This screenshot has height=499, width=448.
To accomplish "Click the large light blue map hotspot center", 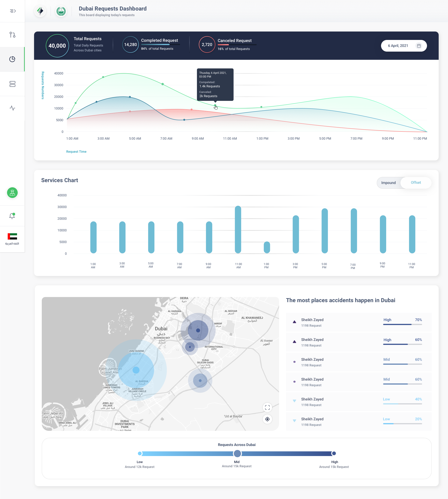I will pyautogui.click(x=136, y=370).
